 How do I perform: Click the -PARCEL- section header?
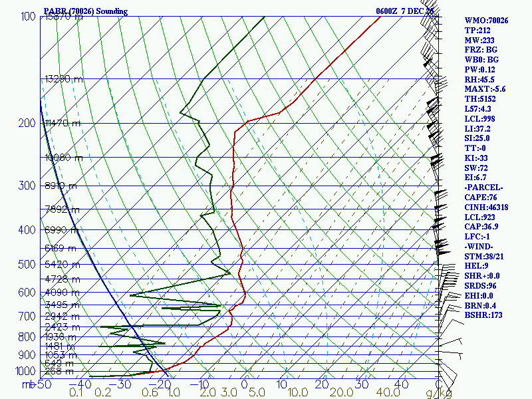coord(483,188)
